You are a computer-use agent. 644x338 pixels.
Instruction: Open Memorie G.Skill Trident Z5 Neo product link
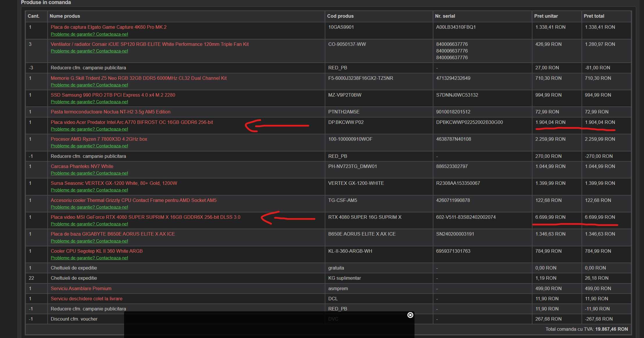click(139, 78)
